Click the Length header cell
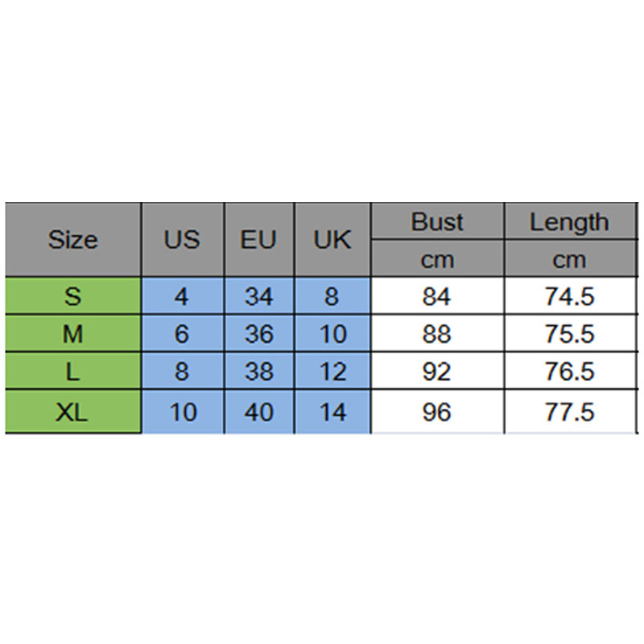The height and width of the screenshot is (644, 644). pyautogui.click(x=569, y=222)
